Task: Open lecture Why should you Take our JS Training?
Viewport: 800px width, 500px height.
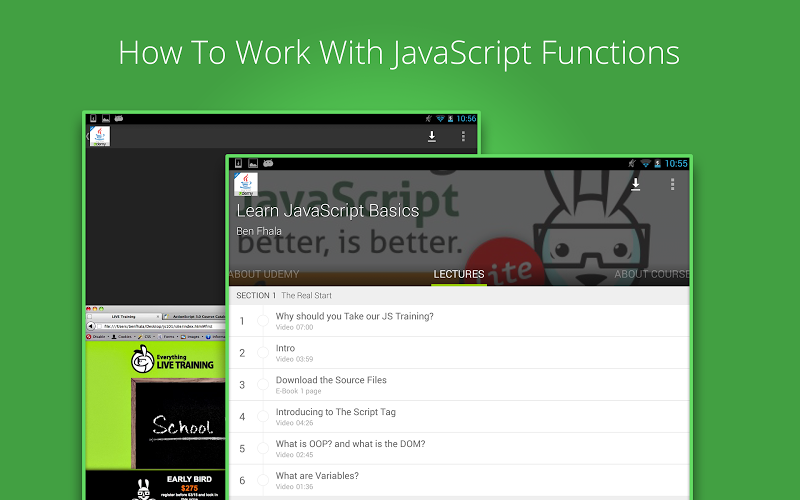Action: point(459,320)
